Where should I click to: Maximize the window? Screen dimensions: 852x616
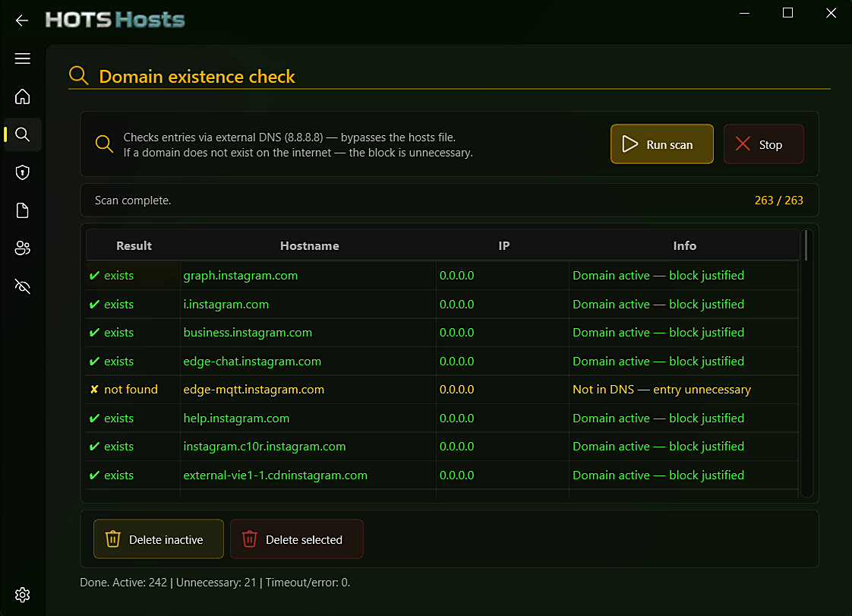[x=788, y=13]
